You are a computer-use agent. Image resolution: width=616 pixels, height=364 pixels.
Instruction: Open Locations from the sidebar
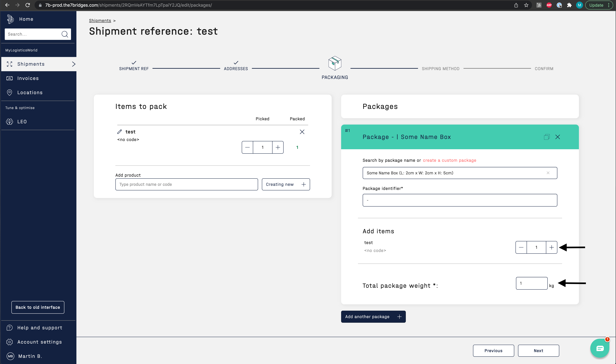click(x=30, y=92)
